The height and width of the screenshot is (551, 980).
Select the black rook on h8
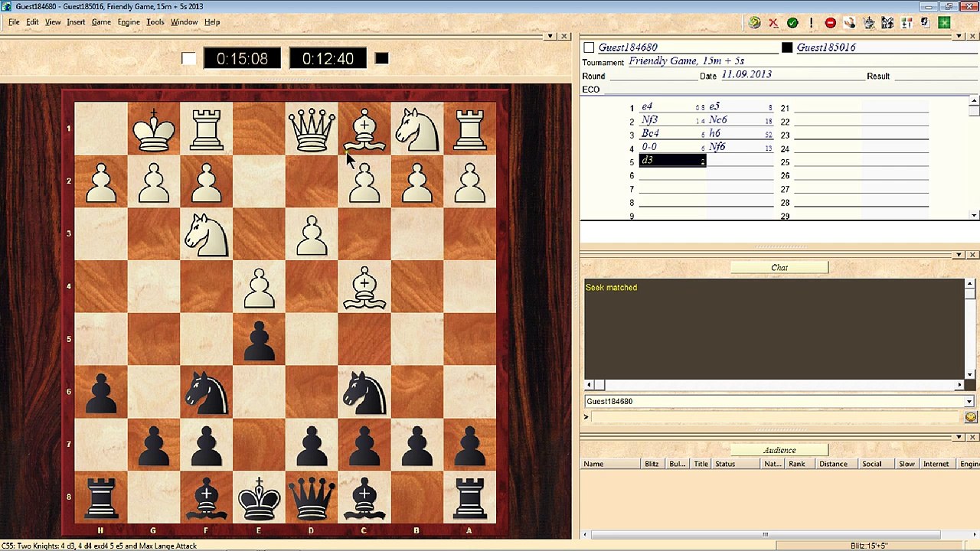click(x=101, y=497)
